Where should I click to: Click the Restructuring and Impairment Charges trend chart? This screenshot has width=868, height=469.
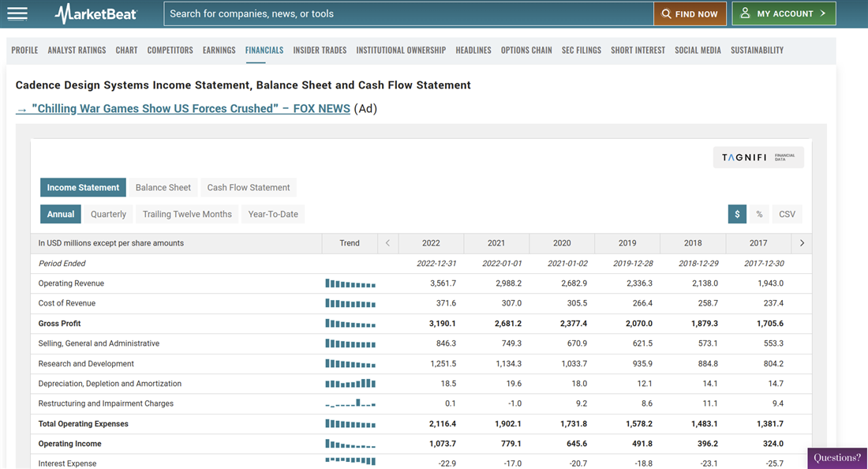(350, 403)
